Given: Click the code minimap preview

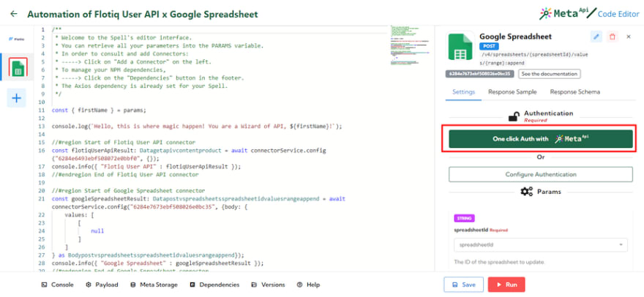Looking at the screenshot, I should tap(410, 45).
